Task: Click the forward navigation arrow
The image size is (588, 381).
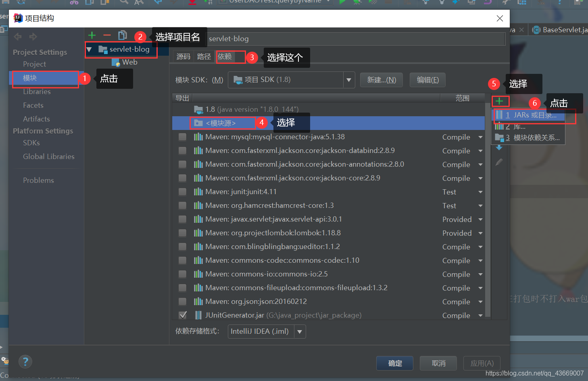Action: point(33,37)
